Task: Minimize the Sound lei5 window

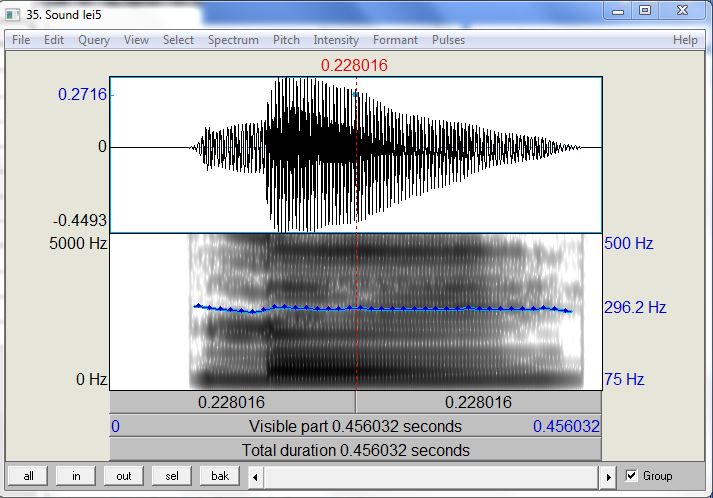Action: 618,10
